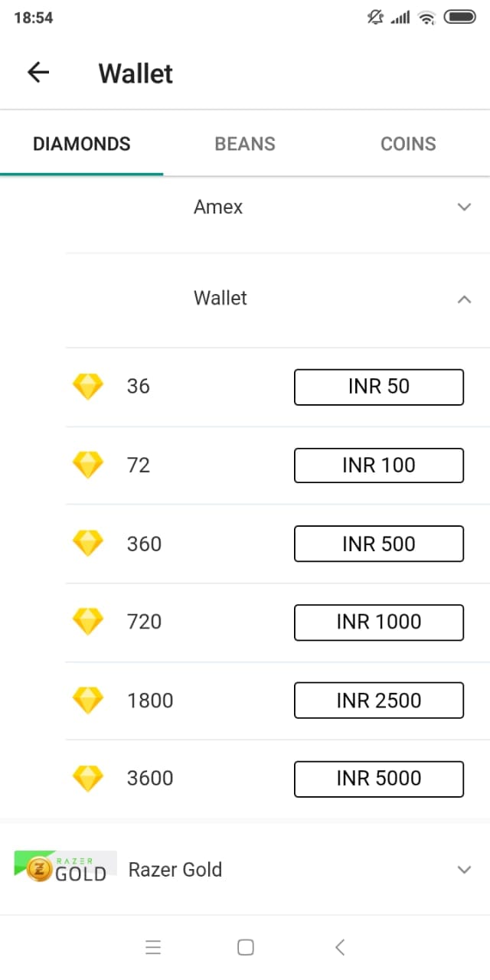This screenshot has height=980, width=490.
Task: Click the Razer Gold logo
Action: coord(65,868)
